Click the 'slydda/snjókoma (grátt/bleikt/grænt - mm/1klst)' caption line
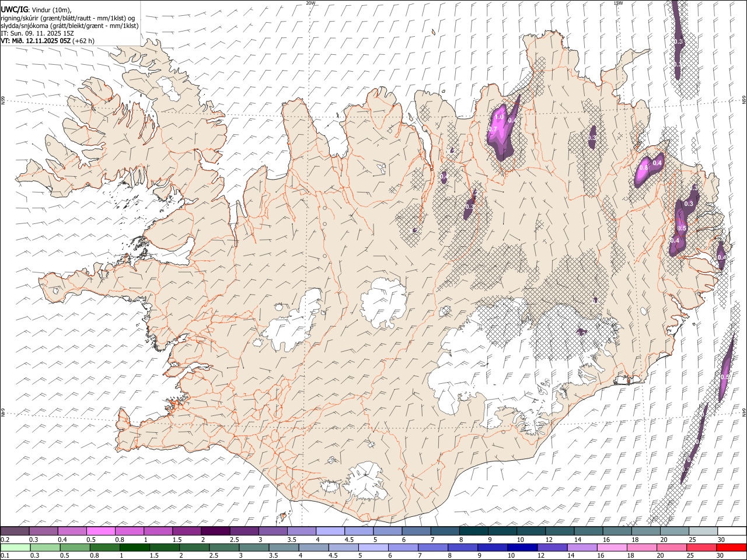The width and height of the screenshot is (747, 560). pos(69,26)
